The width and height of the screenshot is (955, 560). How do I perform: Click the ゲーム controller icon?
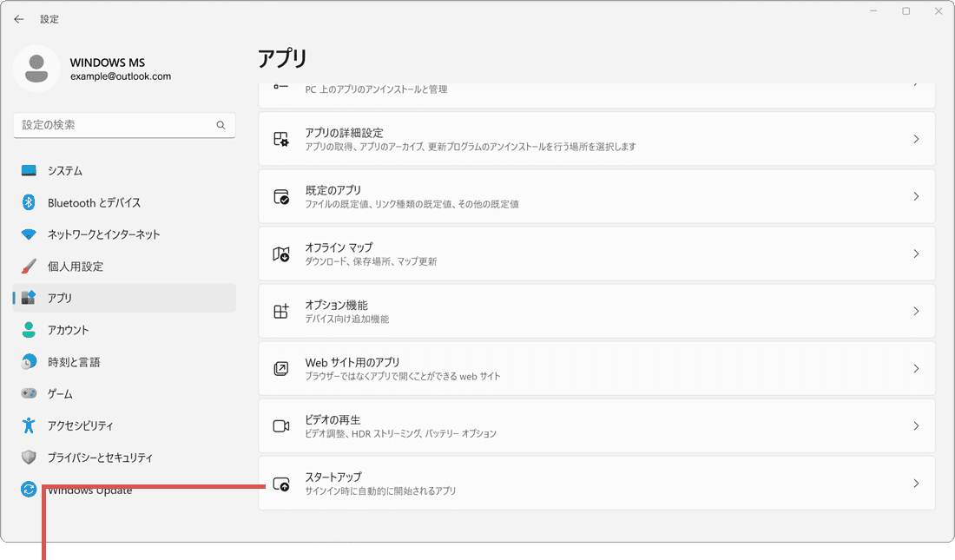24,393
